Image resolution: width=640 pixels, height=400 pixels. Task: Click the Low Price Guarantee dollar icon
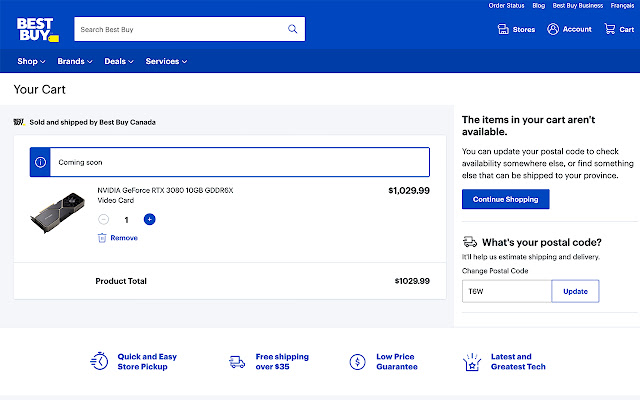358,362
